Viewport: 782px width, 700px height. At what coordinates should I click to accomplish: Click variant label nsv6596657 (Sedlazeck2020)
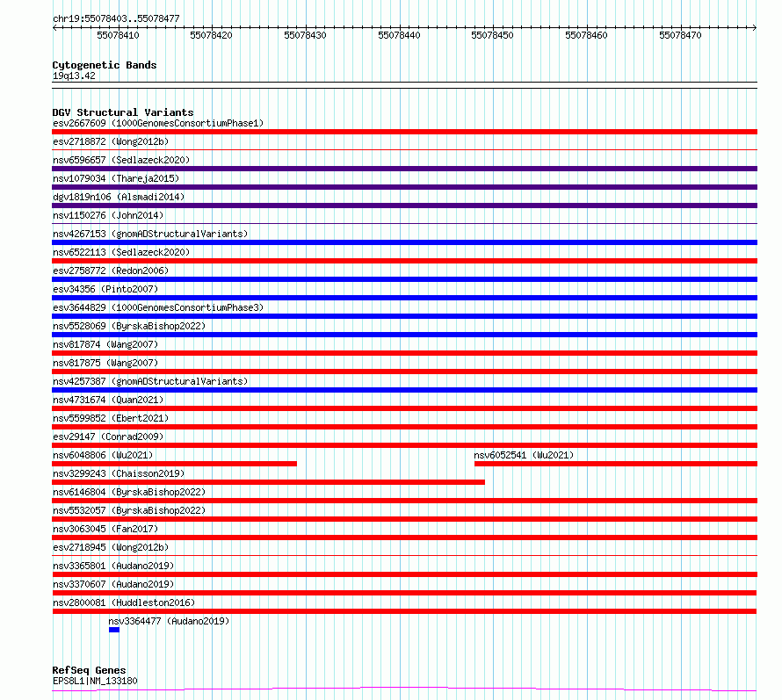tap(121, 160)
